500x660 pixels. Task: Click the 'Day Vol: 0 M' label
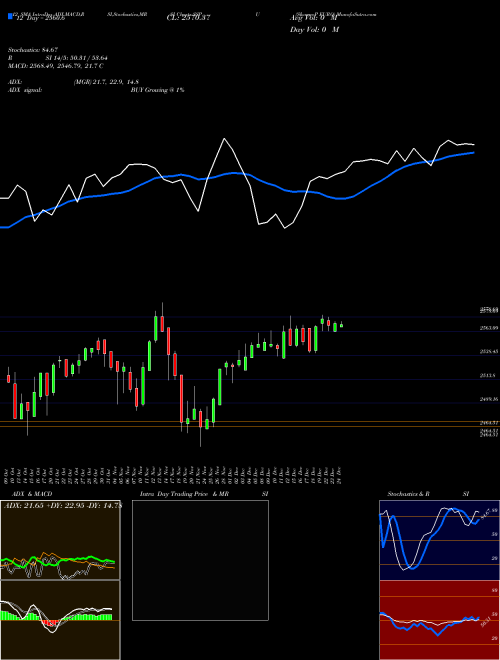tap(314, 30)
